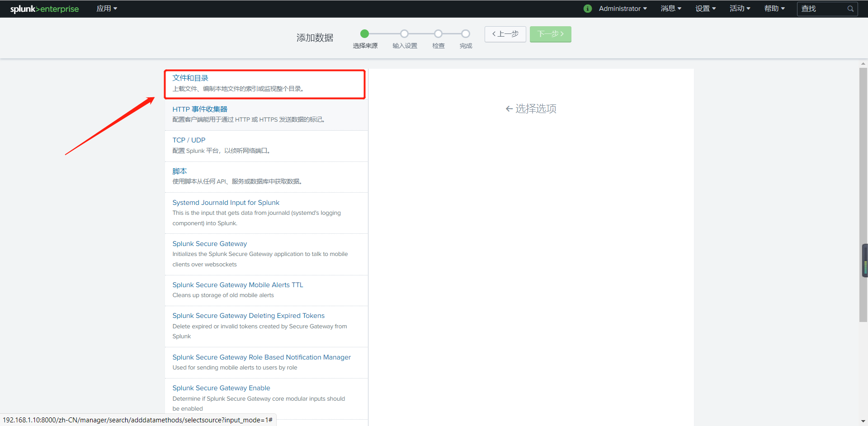Open the 应用 apps dropdown
868x426 pixels.
[x=107, y=9]
